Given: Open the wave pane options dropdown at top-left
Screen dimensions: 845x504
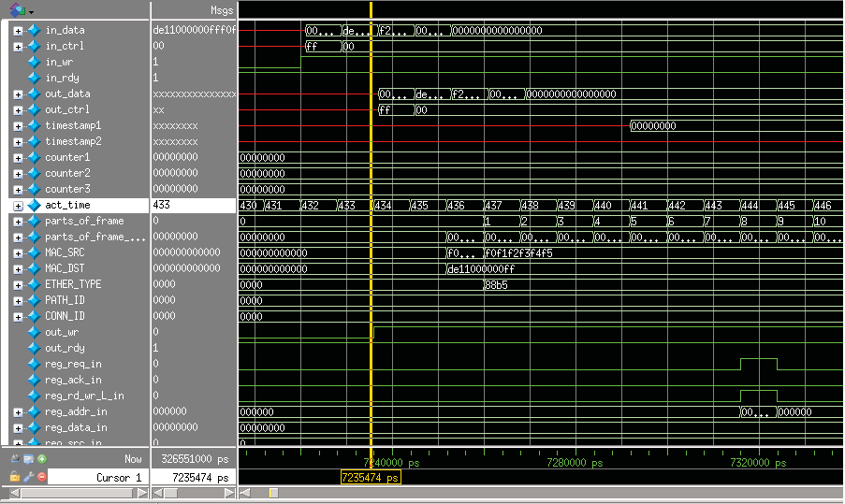Looking at the screenshot, I should (x=31, y=12).
